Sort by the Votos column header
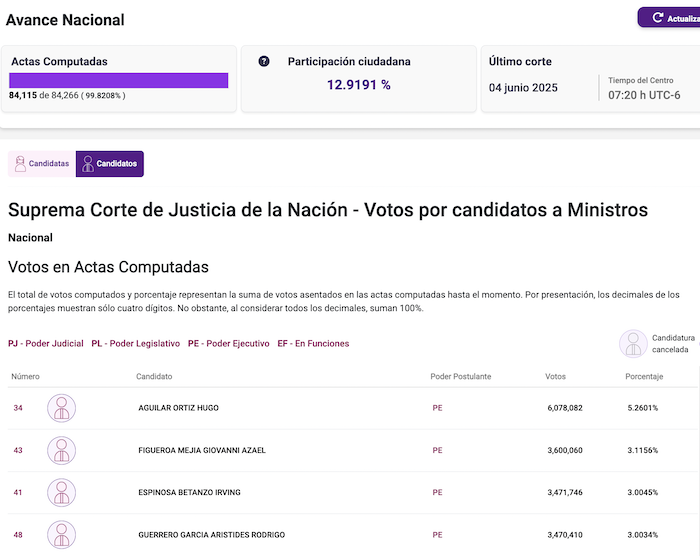700x556 pixels. tap(555, 376)
